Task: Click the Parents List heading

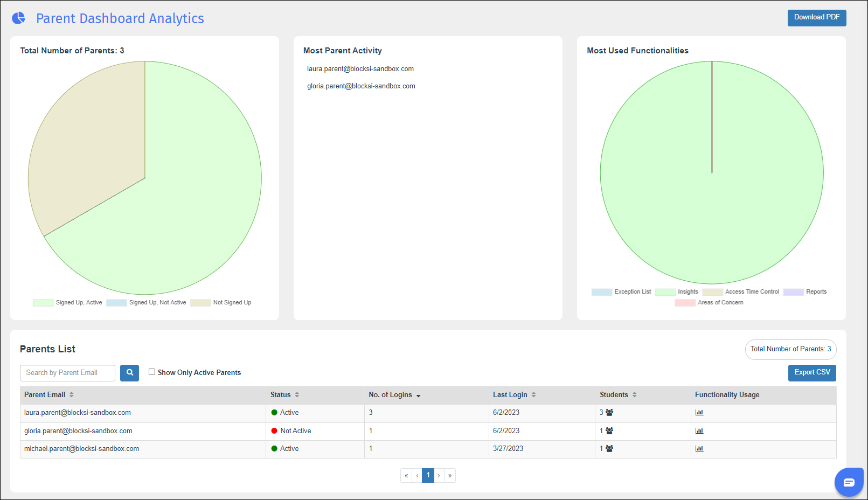Action: (x=47, y=349)
